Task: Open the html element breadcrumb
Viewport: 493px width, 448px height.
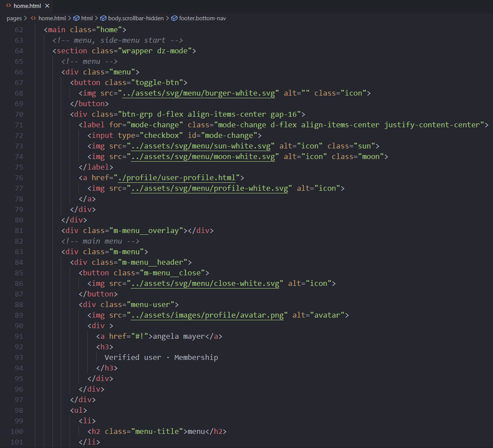Action: click(x=87, y=18)
